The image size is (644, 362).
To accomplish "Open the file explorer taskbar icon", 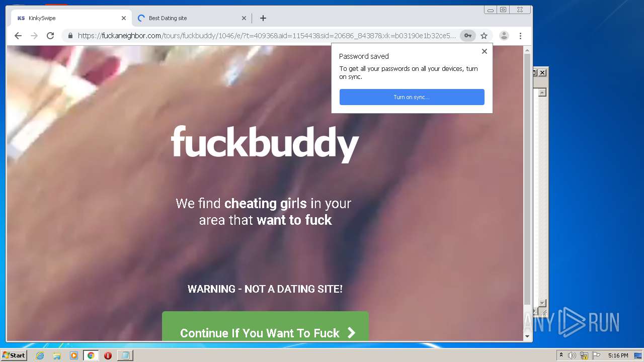I will [x=57, y=355].
